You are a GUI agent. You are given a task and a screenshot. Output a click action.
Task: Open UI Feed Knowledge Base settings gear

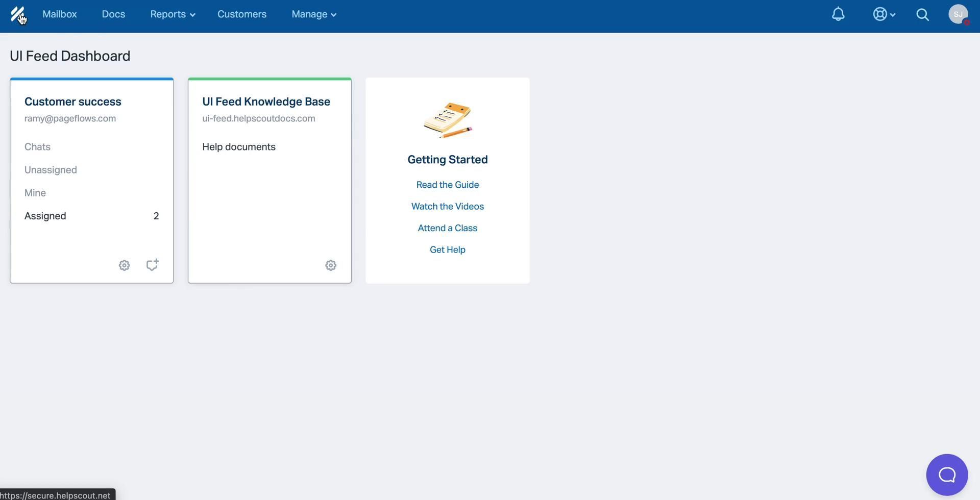pos(331,265)
